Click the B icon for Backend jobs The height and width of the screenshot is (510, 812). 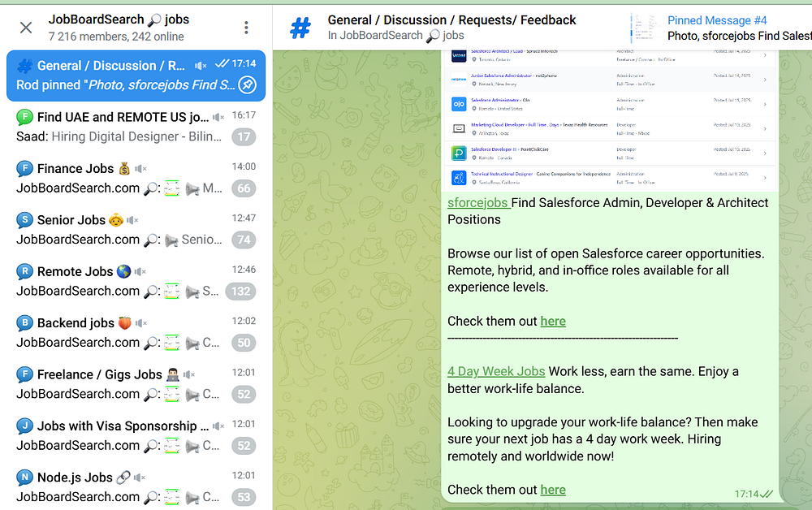coord(24,323)
